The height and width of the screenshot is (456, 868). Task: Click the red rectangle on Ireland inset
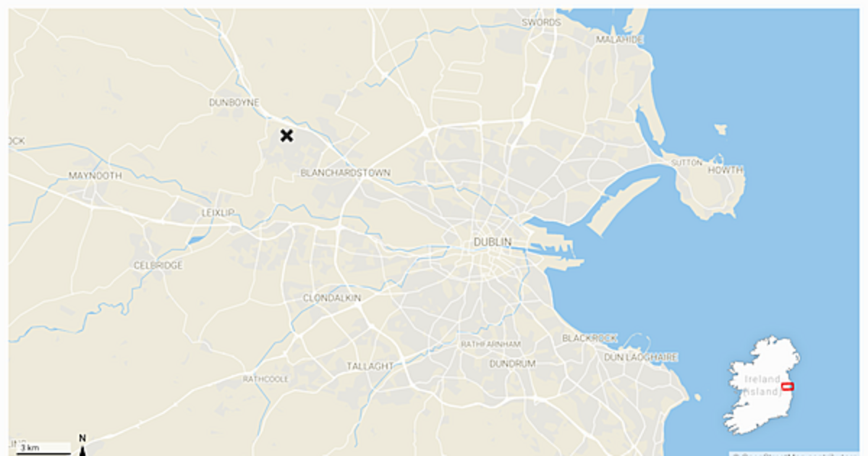click(x=788, y=387)
